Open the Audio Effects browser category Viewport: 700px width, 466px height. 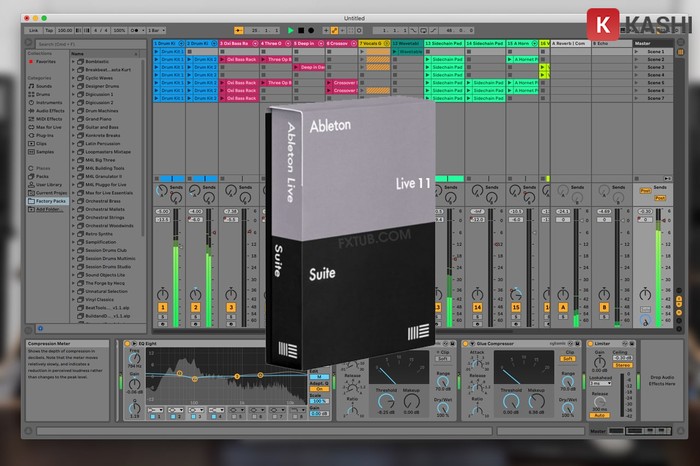click(x=47, y=111)
